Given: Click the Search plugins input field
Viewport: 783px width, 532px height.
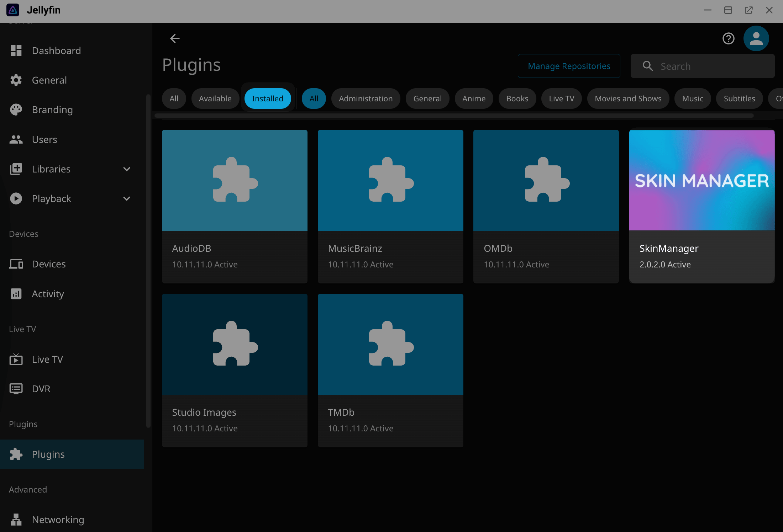Looking at the screenshot, I should [x=703, y=66].
